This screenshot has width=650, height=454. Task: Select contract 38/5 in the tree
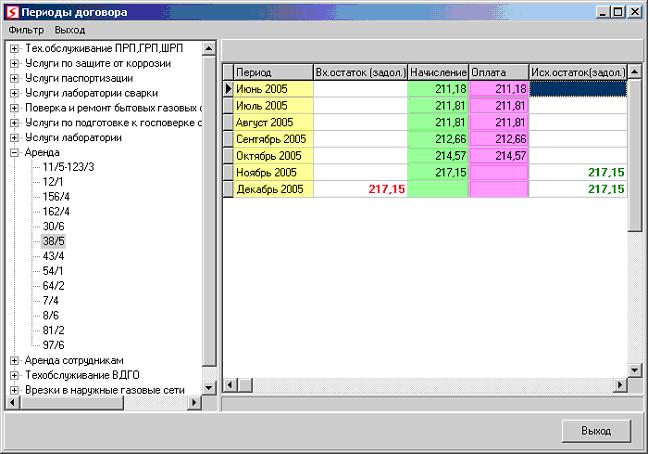53,241
